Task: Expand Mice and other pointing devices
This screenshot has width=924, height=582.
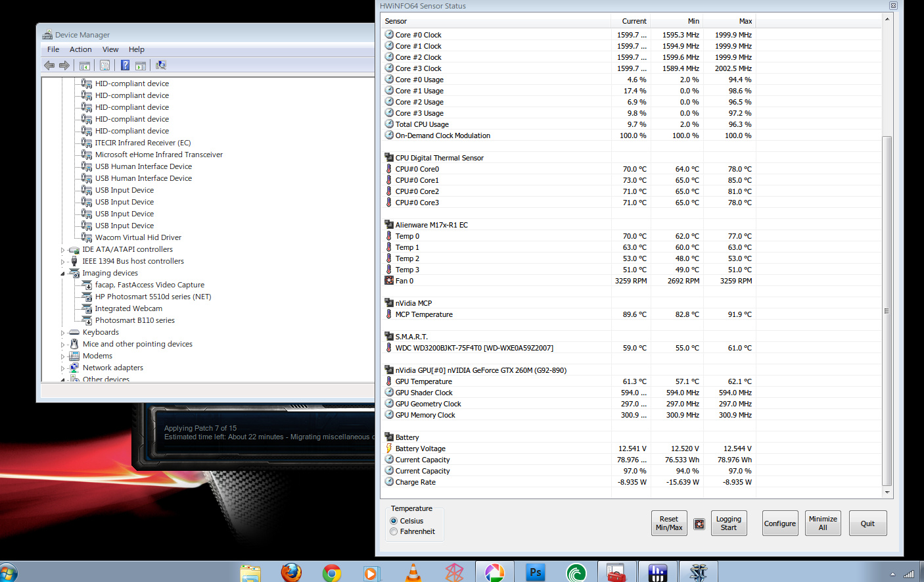Action: pos(63,345)
